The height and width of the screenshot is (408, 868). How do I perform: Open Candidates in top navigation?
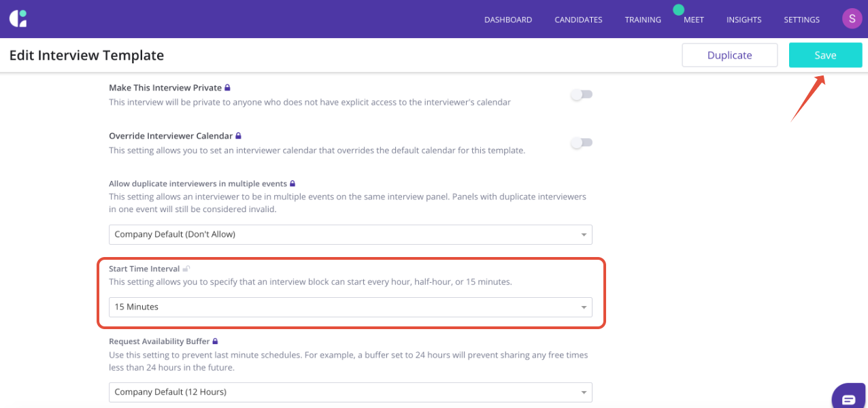click(x=578, y=20)
